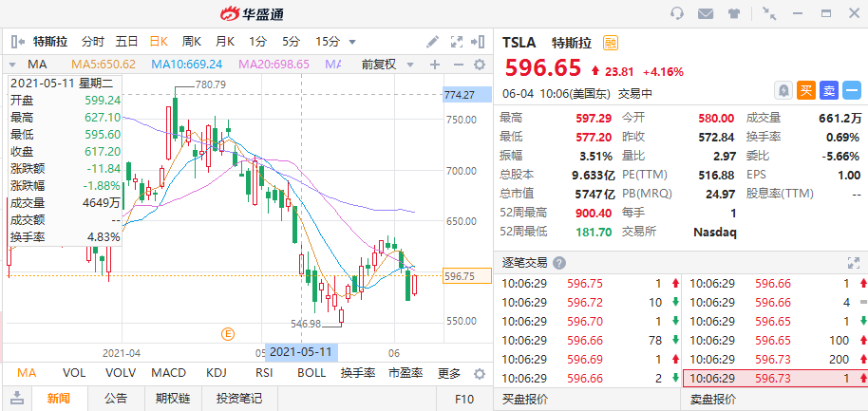Select the KDJ indicator tab
This screenshot has height=411, width=868.
coord(217,373)
